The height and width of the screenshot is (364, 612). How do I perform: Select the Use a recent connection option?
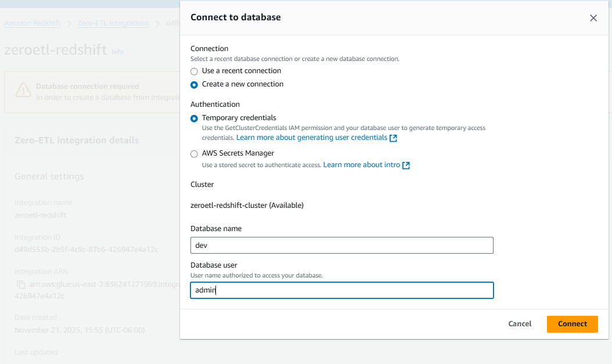194,71
